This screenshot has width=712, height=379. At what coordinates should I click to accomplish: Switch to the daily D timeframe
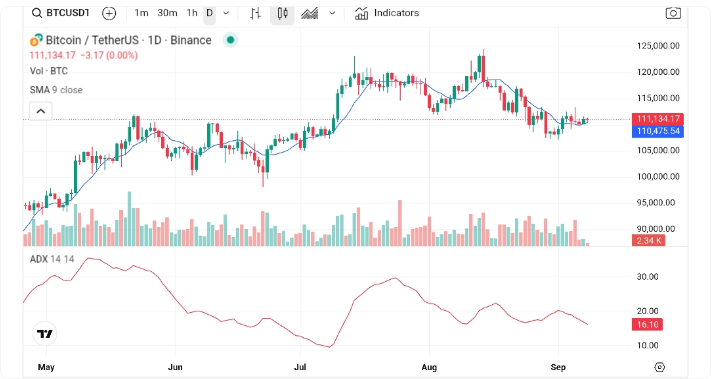pos(209,13)
